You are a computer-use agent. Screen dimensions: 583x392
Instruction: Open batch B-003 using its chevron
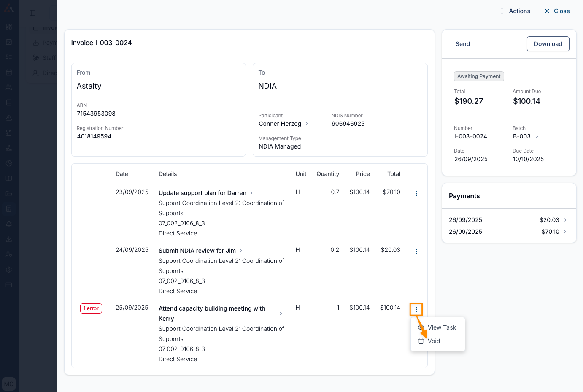click(x=537, y=136)
